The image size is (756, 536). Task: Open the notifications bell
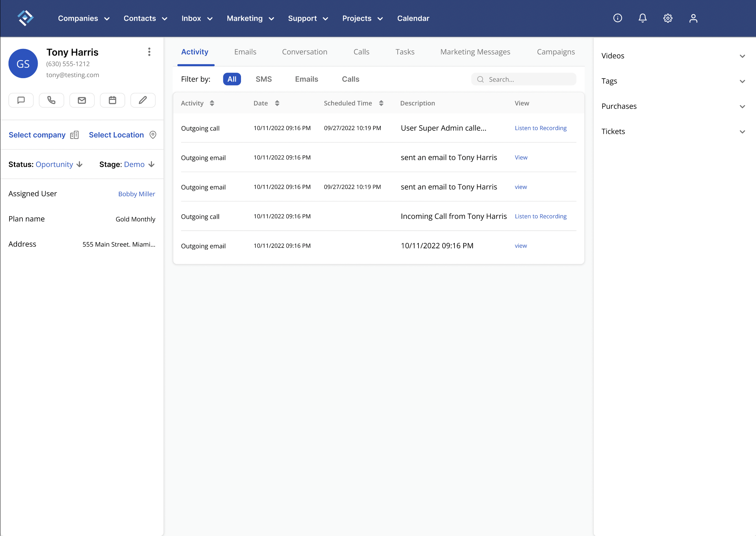[x=642, y=18]
